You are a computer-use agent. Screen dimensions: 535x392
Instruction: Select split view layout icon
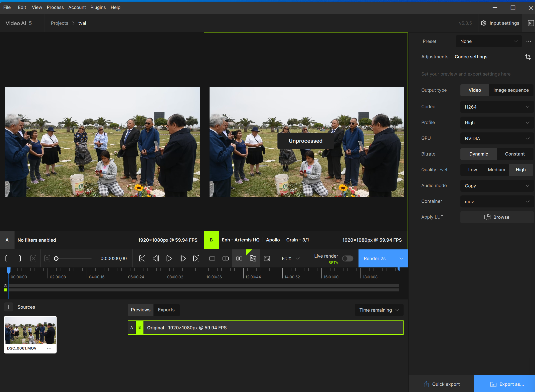pos(225,258)
